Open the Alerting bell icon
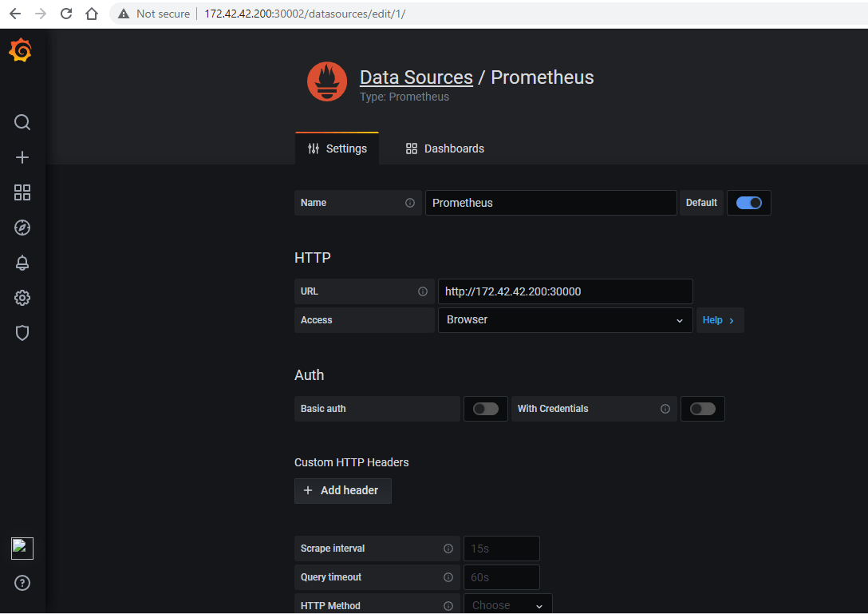This screenshot has height=614, width=868. tap(22, 263)
